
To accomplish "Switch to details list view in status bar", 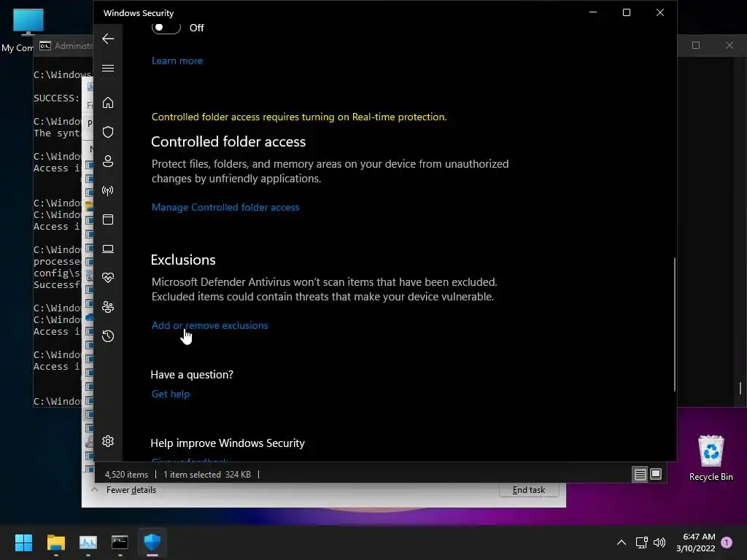I will (640, 474).
